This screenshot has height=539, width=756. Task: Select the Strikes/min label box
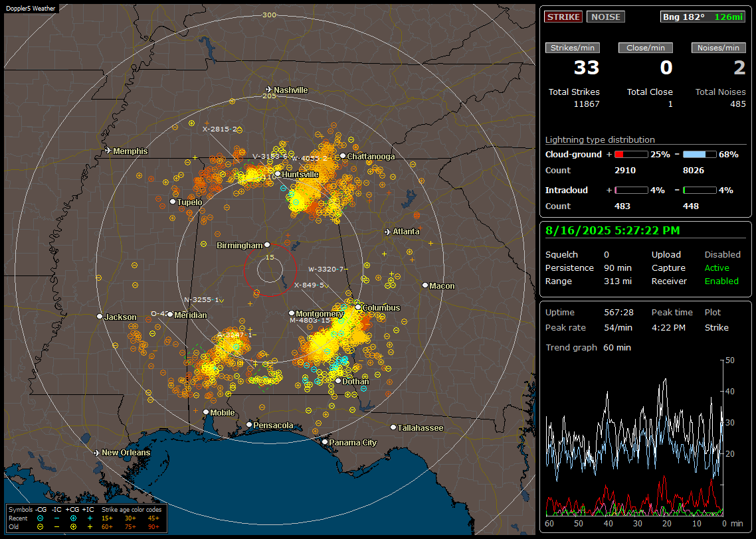pyautogui.click(x=573, y=48)
